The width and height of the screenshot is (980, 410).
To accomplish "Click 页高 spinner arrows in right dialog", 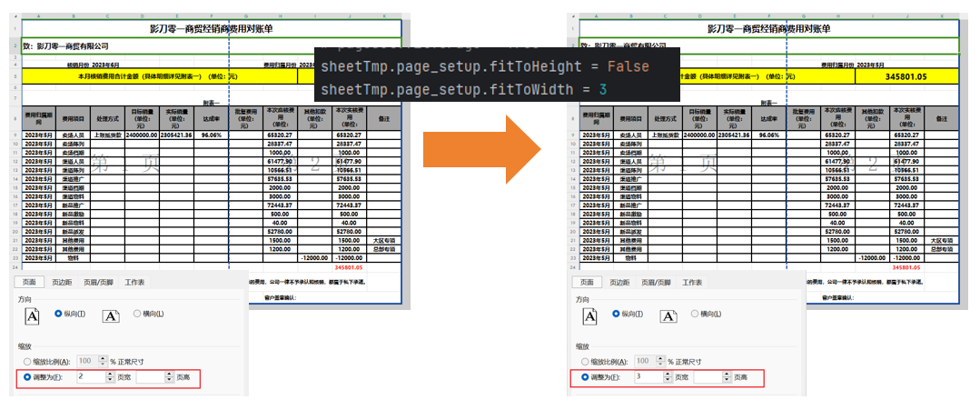I will click(x=727, y=376).
